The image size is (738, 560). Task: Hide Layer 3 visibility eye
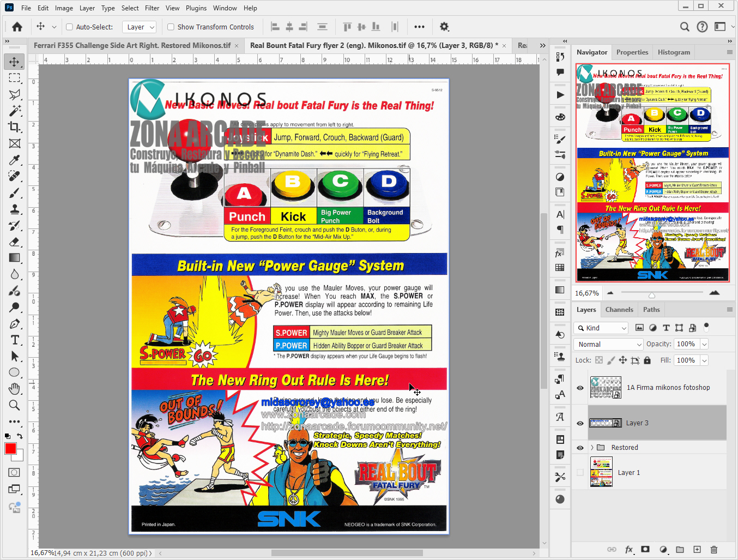580,423
